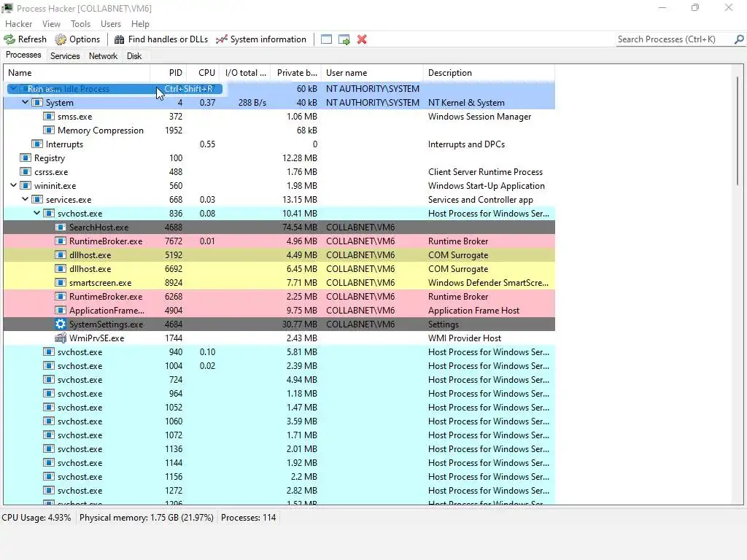747x560 pixels.
Task: Click icon of dllhost.exe PID 5192
Action: point(60,254)
